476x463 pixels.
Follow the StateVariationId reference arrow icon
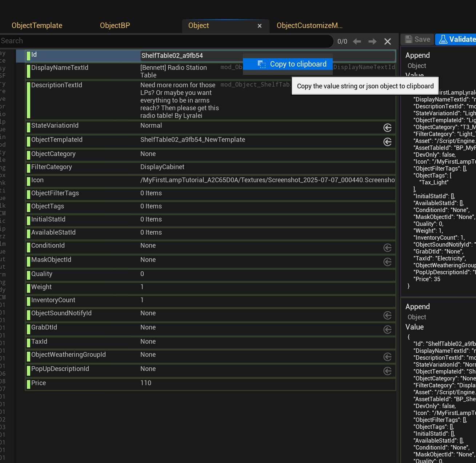(388, 128)
